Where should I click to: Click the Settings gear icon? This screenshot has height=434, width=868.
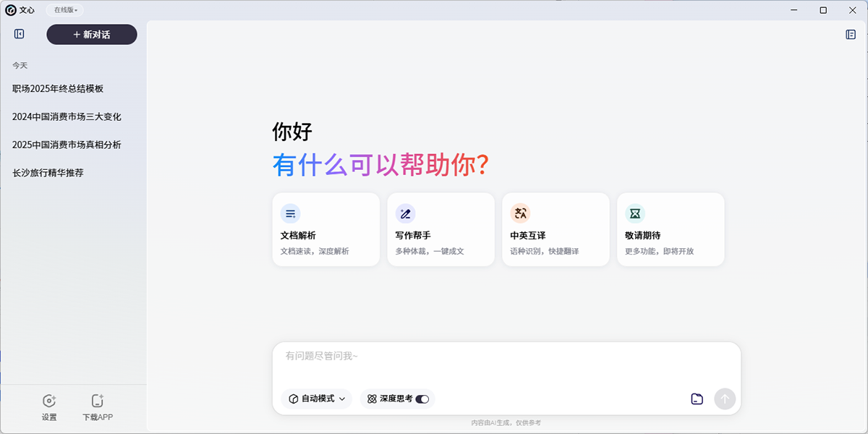(x=49, y=401)
